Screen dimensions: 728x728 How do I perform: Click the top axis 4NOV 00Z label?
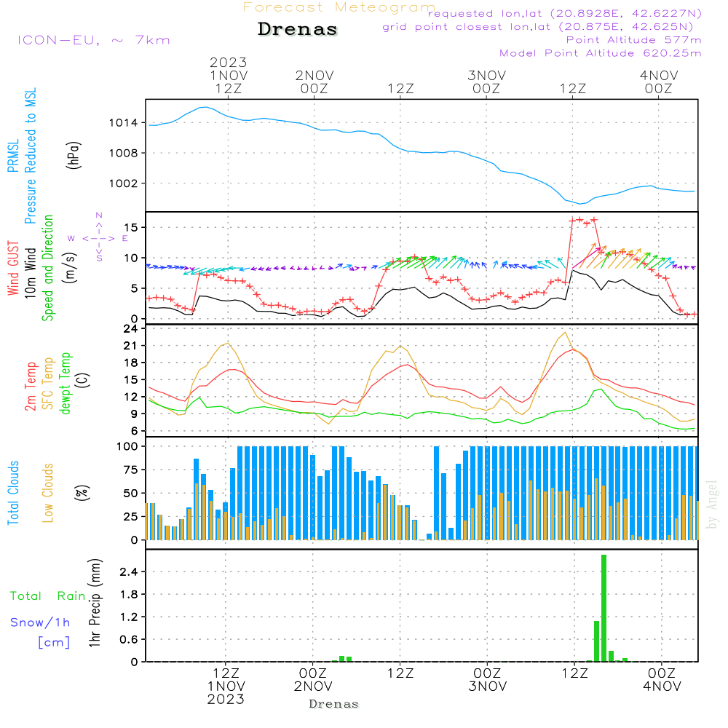tap(659, 82)
